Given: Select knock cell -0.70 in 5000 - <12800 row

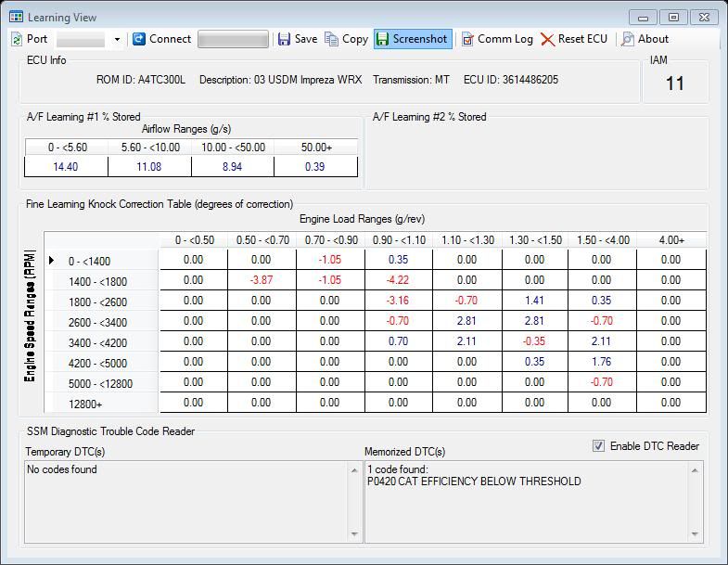Looking at the screenshot, I should (602, 382).
